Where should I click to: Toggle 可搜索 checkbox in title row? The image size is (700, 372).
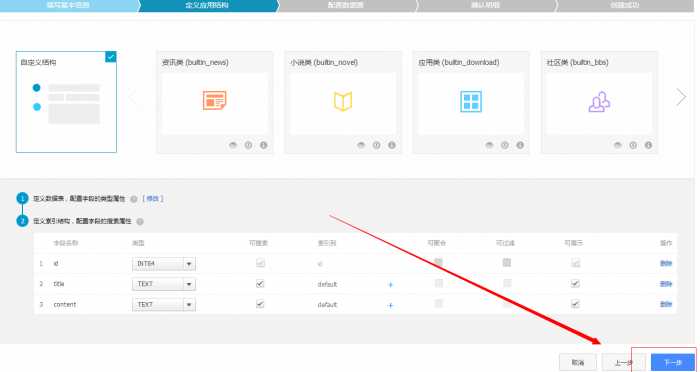coord(260,284)
